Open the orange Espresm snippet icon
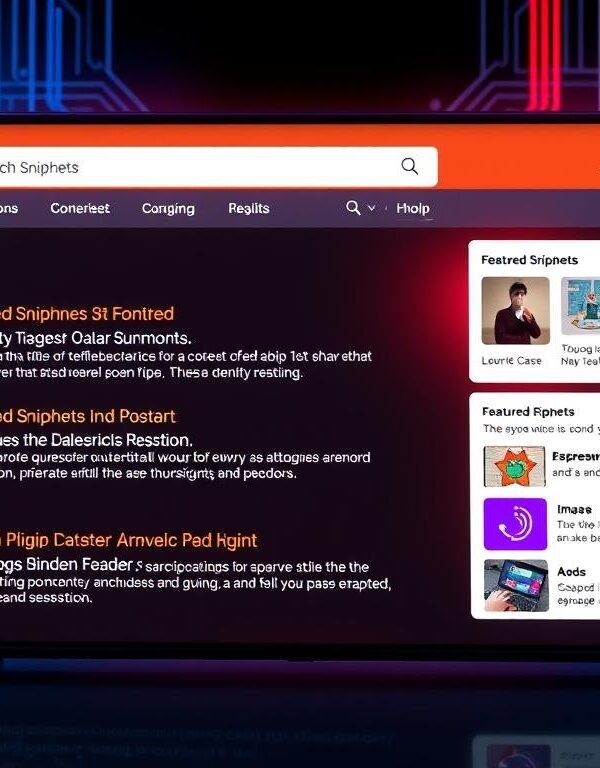Viewport: 600px width, 768px height. tap(515, 465)
